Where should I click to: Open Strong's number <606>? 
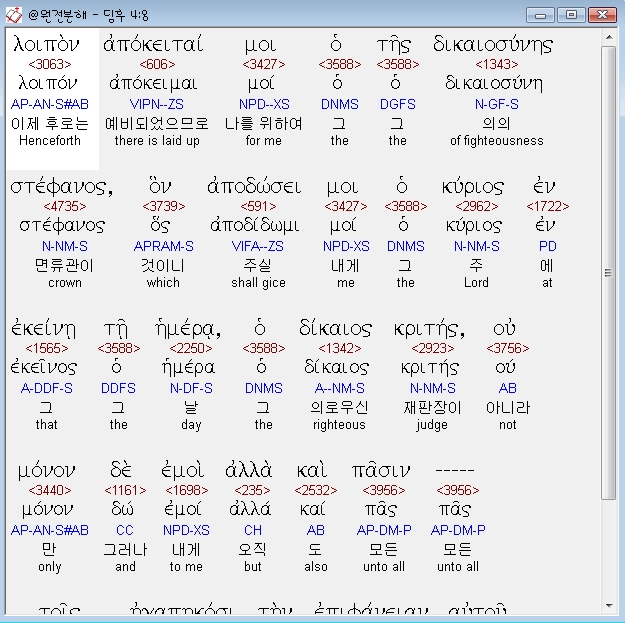click(x=157, y=64)
